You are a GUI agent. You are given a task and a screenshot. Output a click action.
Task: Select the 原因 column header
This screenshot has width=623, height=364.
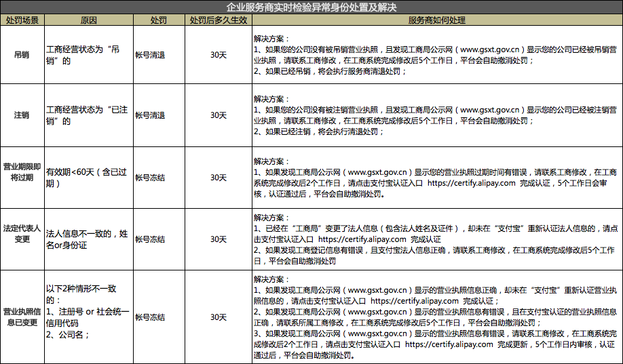pos(89,20)
